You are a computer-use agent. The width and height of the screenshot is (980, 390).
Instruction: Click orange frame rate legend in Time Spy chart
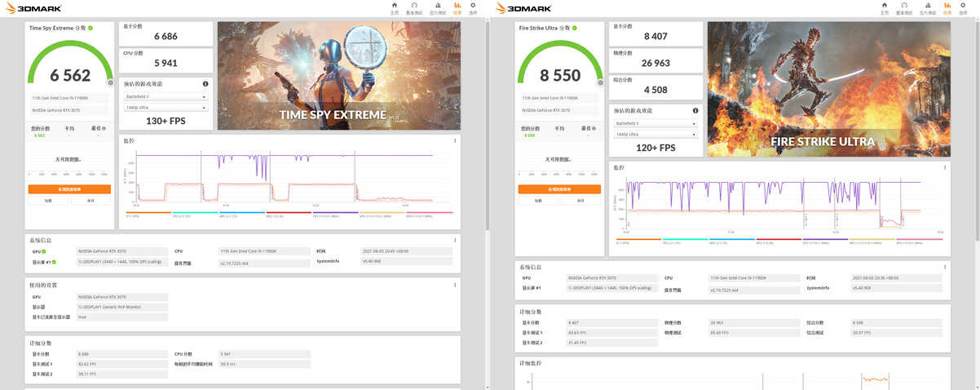(x=150, y=214)
